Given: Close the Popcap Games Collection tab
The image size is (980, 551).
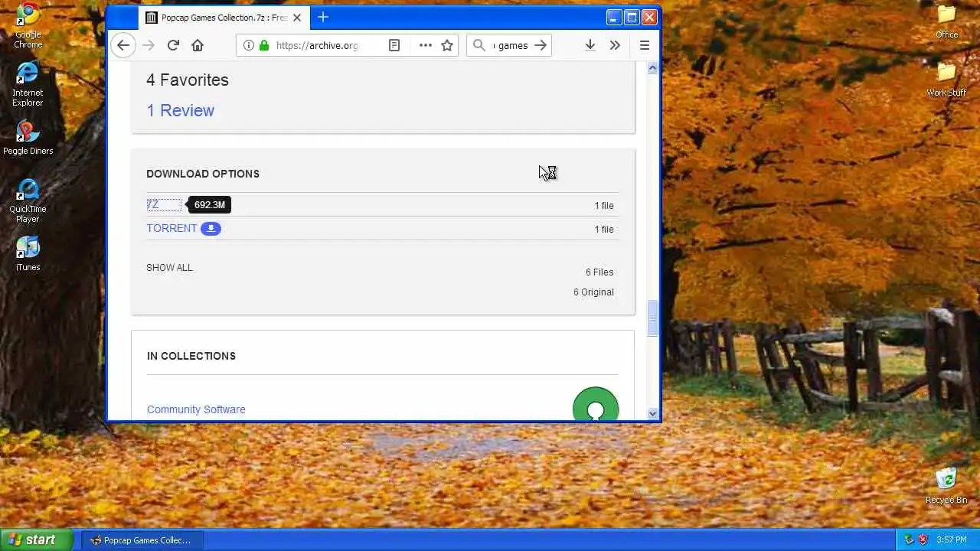Looking at the screenshot, I should 297,17.
